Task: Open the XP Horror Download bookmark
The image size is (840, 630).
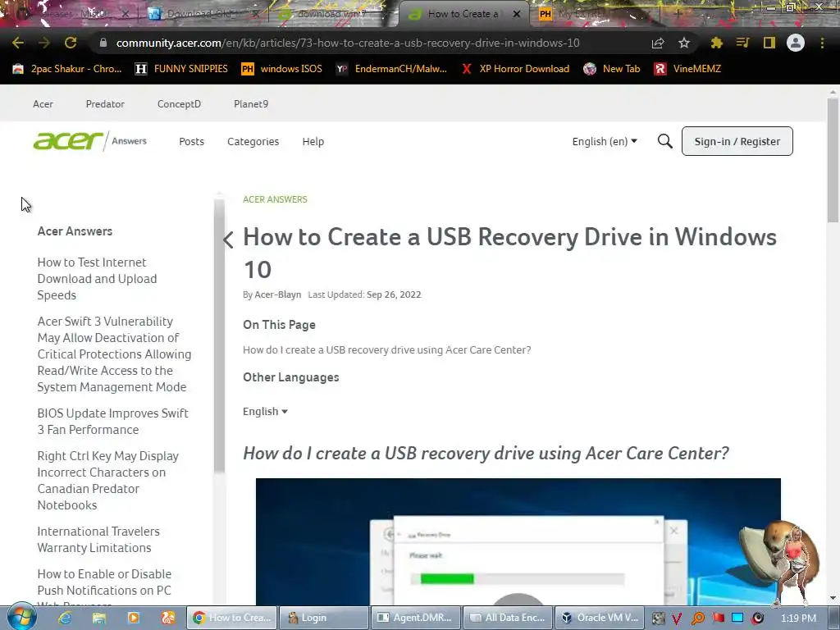Action: pyautogui.click(x=515, y=69)
